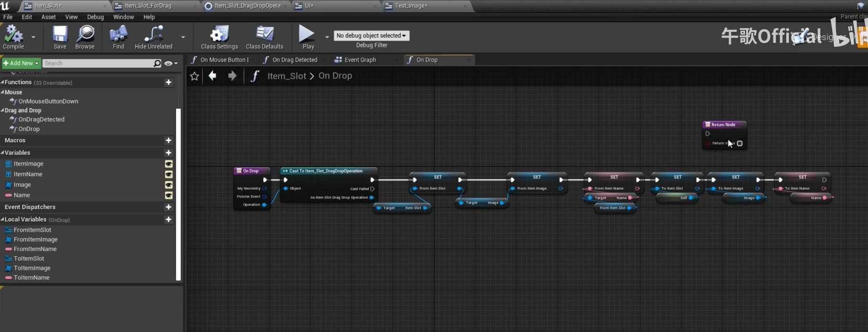The height and width of the screenshot is (332, 868).
Task: Switch to On Drag Detected graph tab
Action: point(294,60)
